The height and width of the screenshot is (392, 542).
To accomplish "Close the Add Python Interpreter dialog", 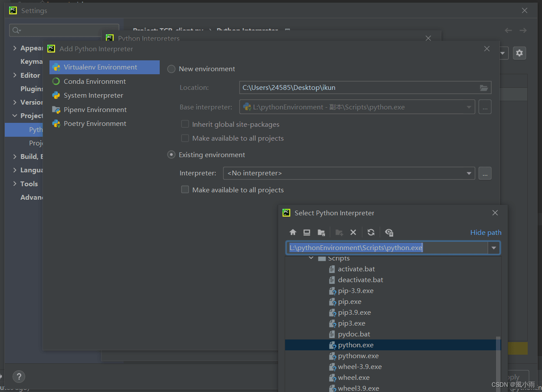I will coord(487,49).
